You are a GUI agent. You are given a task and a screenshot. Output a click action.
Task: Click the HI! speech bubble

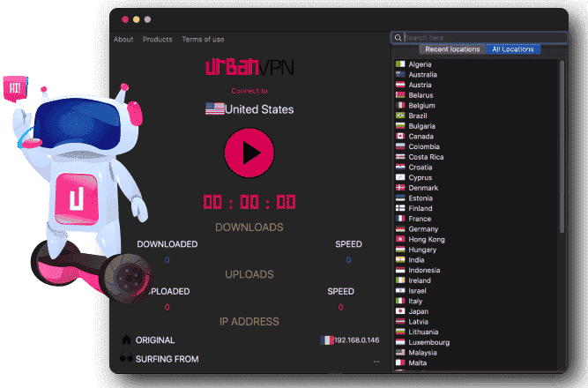tap(15, 88)
